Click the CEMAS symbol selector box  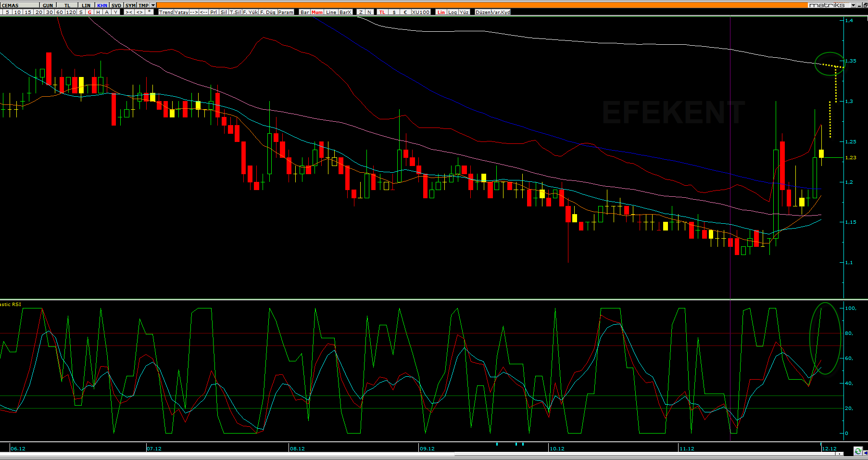[x=19, y=5]
